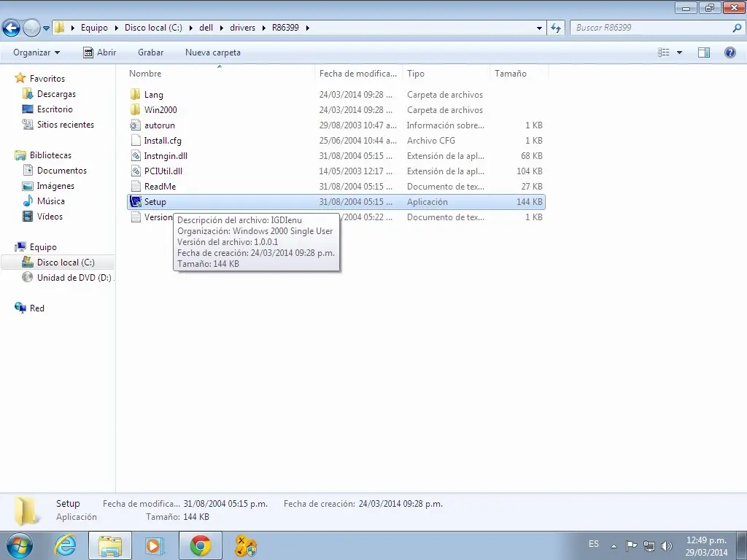Click the refresh button beside address bar

tap(556, 28)
